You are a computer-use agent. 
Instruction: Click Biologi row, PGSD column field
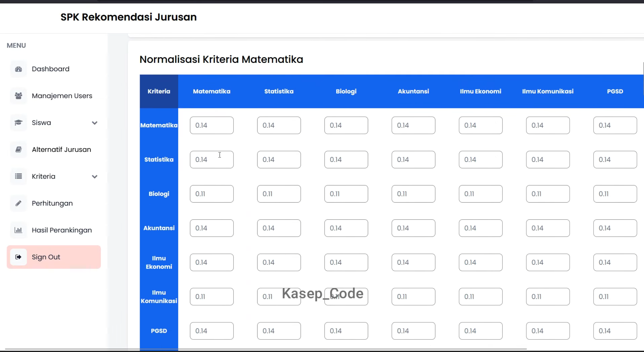click(615, 194)
